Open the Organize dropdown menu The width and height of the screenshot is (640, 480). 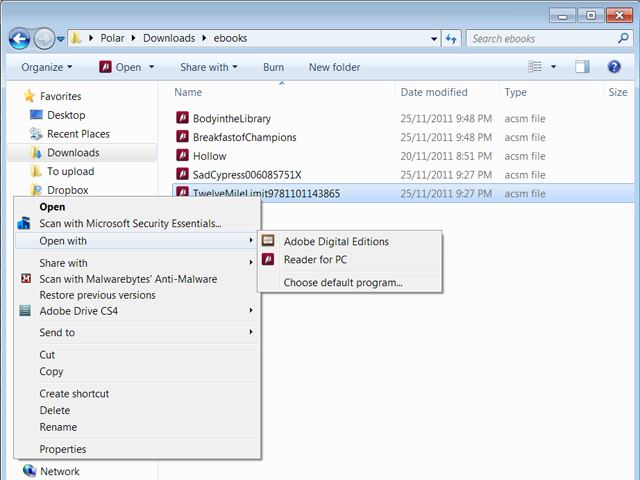(x=47, y=67)
